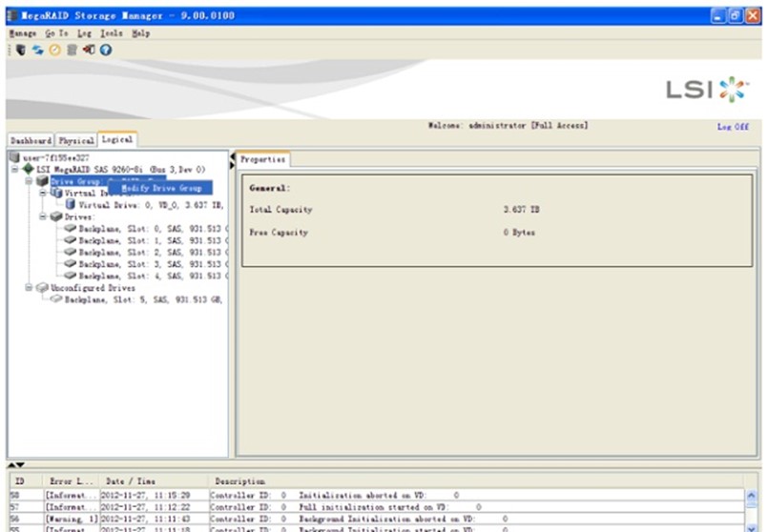Image resolution: width=768 pixels, height=532 pixels.
Task: Open the Tools menu
Action: [112, 33]
